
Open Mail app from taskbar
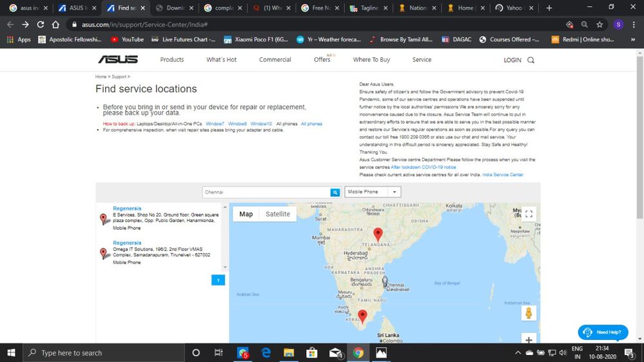335,352
